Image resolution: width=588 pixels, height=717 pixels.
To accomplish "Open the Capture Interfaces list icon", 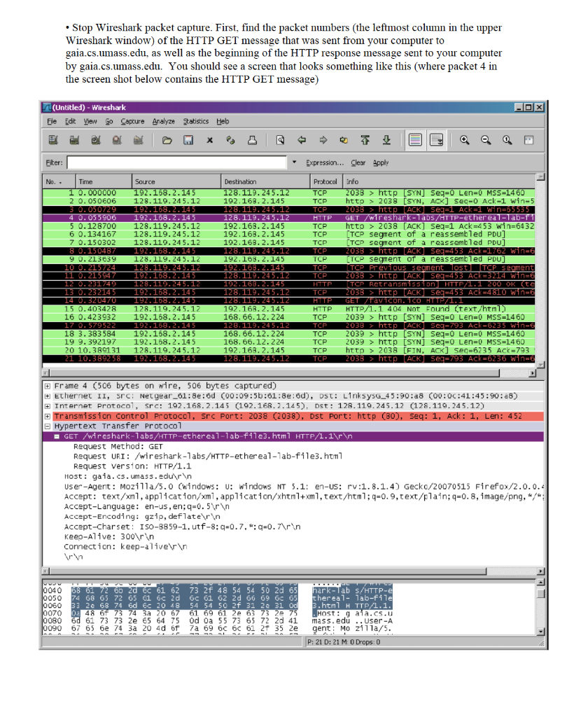I will click(52, 140).
